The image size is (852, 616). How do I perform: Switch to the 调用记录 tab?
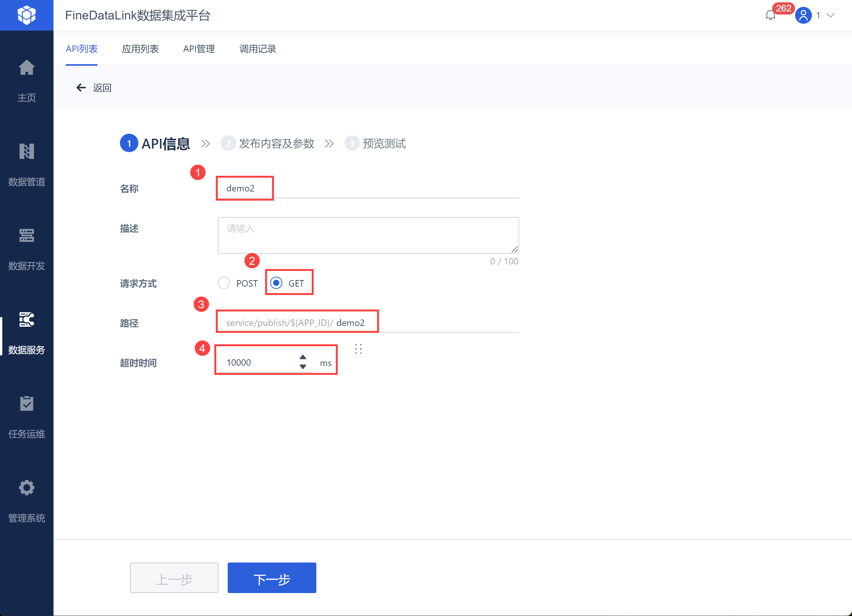pyautogui.click(x=258, y=49)
